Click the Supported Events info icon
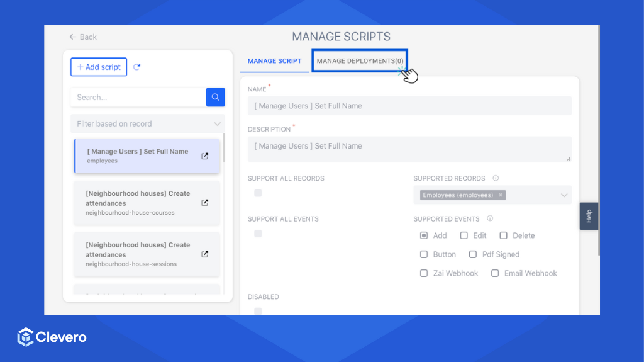This screenshot has height=362, width=644. (x=490, y=218)
